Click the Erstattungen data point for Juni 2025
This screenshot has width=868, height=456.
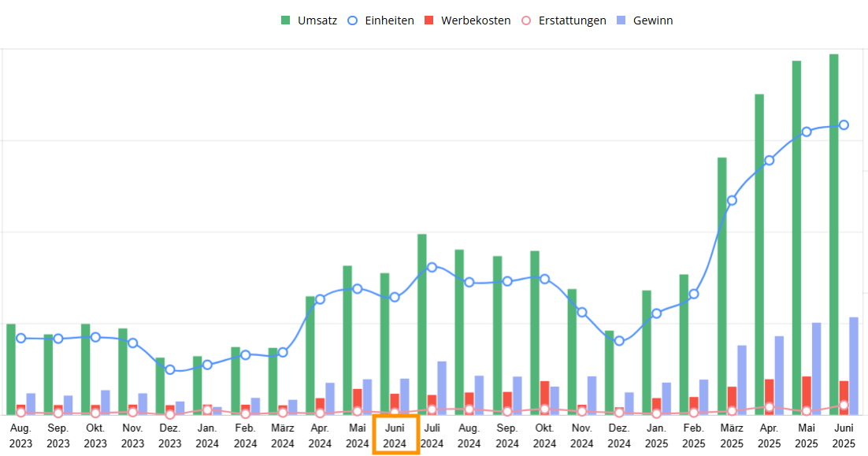point(844,405)
